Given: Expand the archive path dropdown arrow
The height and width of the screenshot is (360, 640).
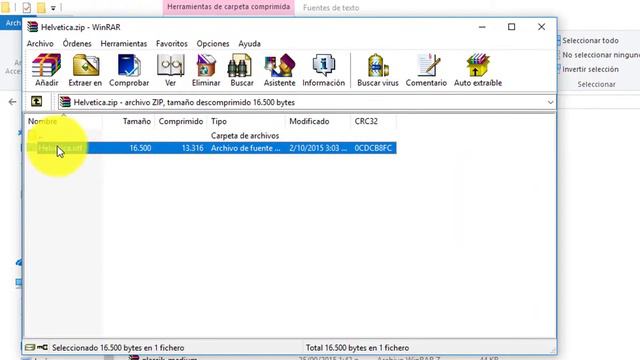Looking at the screenshot, I should [x=550, y=102].
